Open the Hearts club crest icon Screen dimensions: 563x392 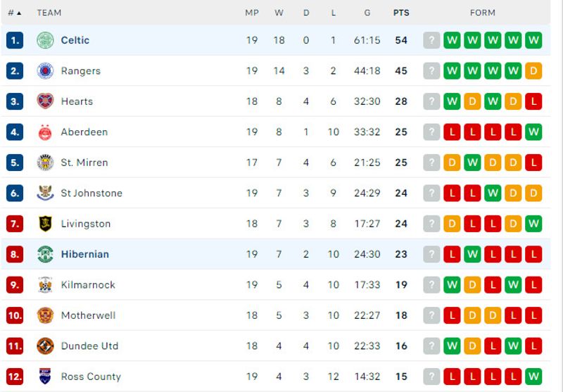(45, 101)
